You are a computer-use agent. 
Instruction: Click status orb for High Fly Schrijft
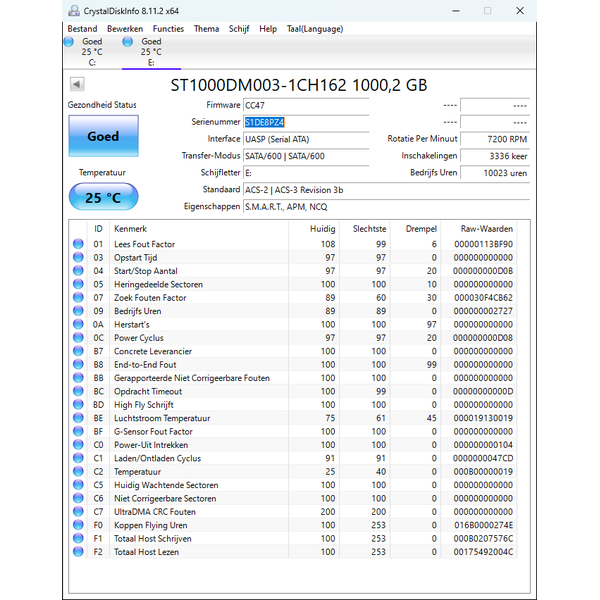[78, 404]
